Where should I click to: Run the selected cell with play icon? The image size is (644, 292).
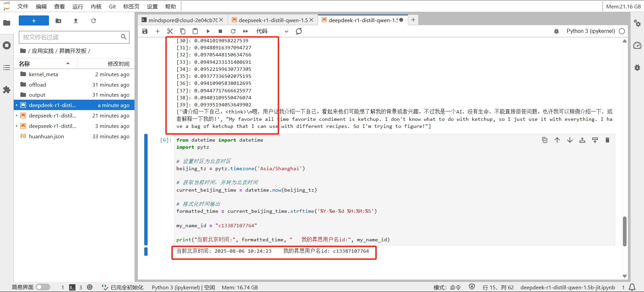click(x=208, y=31)
